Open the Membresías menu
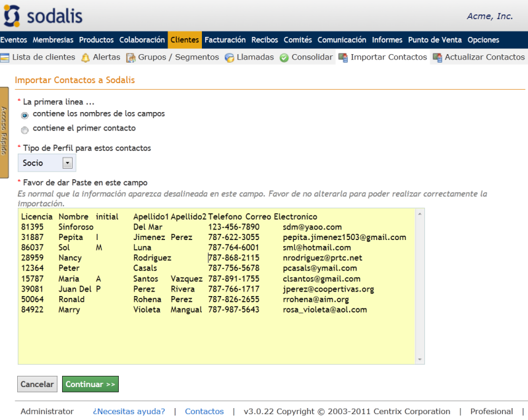This screenshot has height=420, width=528. click(53, 40)
